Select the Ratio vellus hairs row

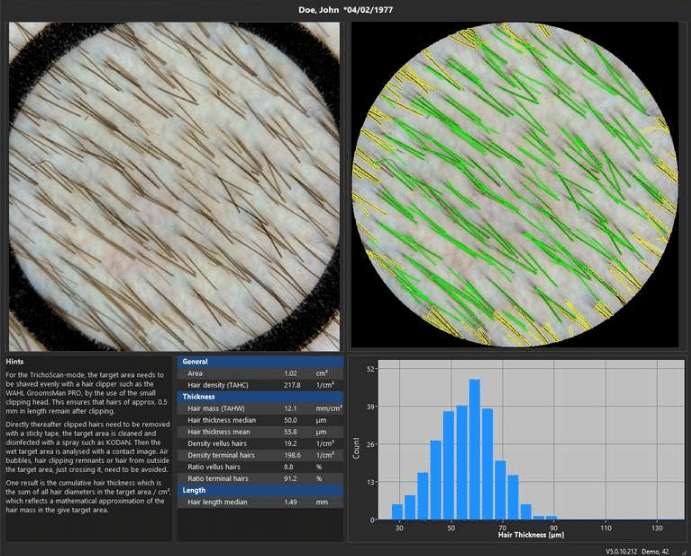259,467
